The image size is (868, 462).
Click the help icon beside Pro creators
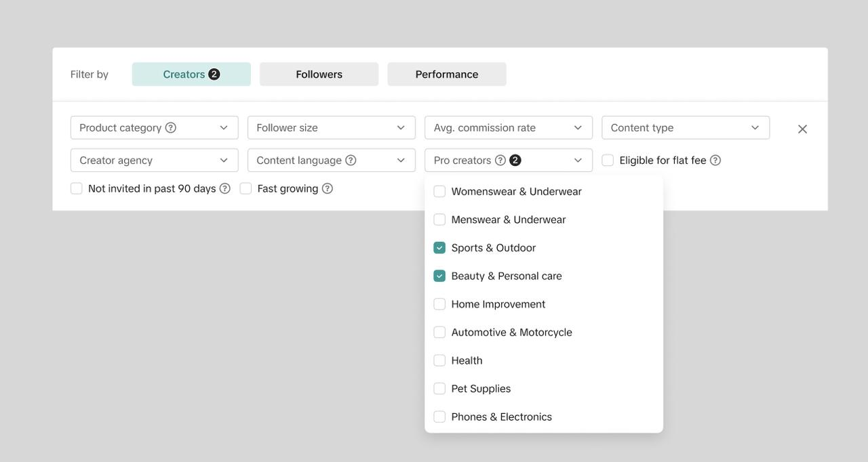(500, 161)
